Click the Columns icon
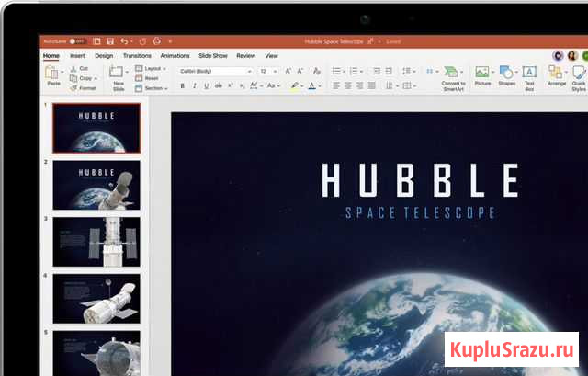Viewport: 588px width, 376px height. click(x=430, y=71)
